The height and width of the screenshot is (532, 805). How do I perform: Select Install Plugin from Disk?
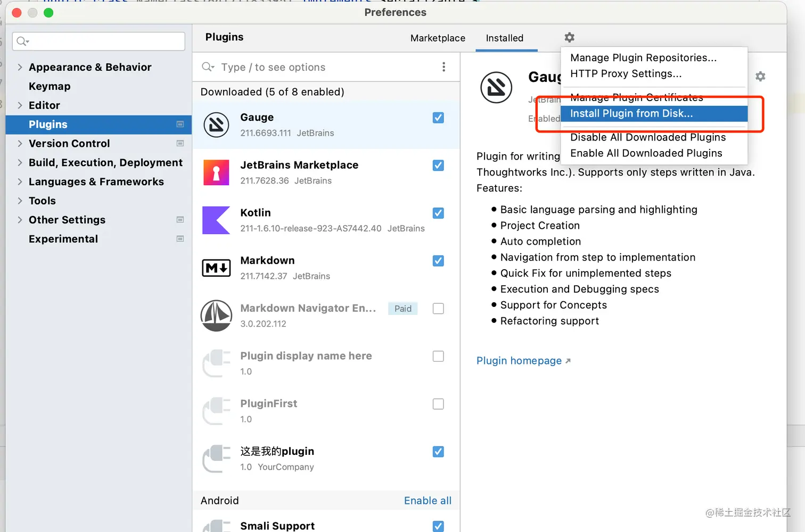coord(654,113)
